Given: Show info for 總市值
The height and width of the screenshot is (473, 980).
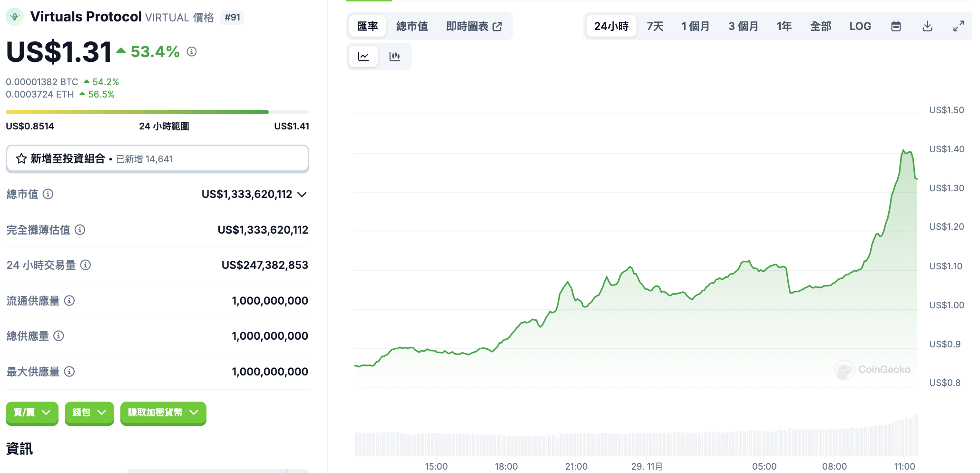Looking at the screenshot, I should pyautogui.click(x=48, y=194).
